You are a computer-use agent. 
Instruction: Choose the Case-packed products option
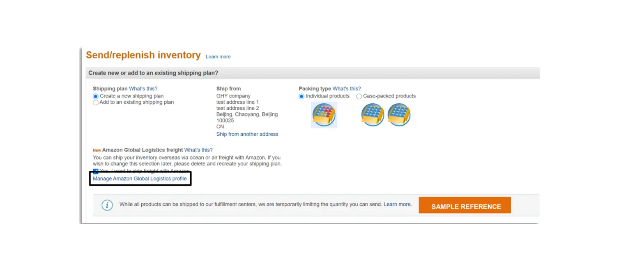click(359, 96)
